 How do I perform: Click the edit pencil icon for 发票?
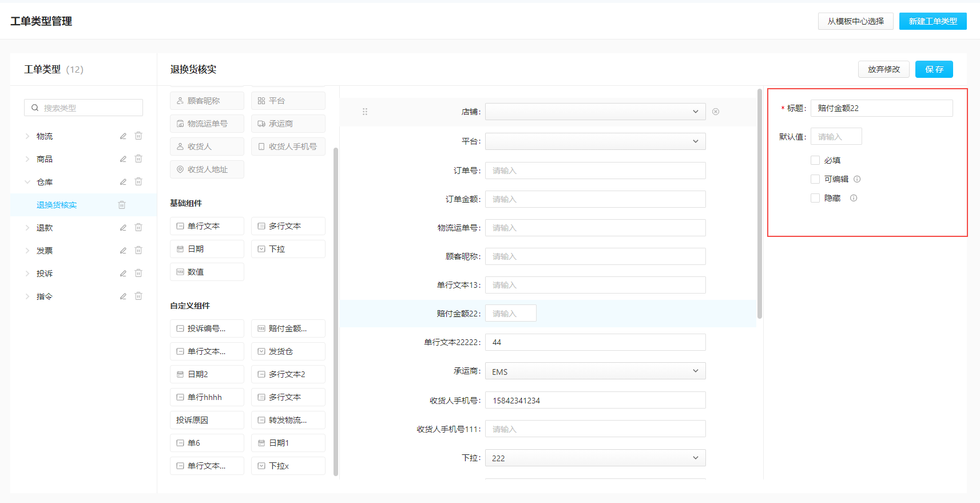pyautogui.click(x=123, y=251)
